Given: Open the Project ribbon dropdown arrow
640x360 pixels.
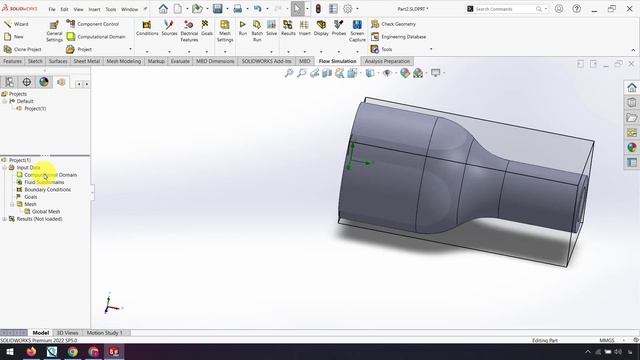Looking at the screenshot, I should click(x=131, y=49).
